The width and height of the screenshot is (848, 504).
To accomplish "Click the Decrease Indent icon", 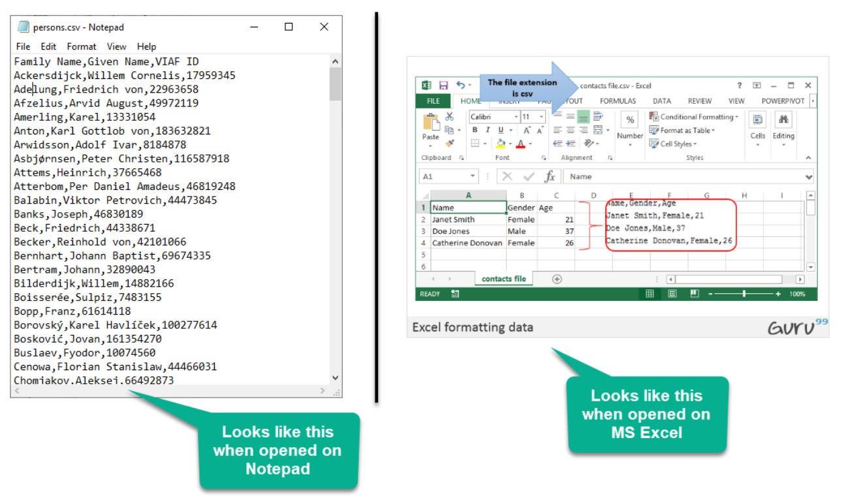I will [557, 144].
